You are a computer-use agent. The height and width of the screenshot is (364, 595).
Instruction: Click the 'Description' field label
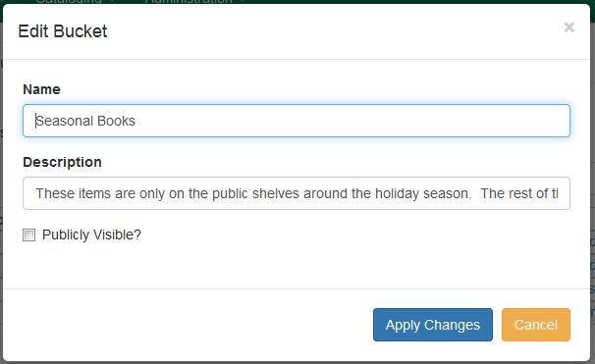62,162
